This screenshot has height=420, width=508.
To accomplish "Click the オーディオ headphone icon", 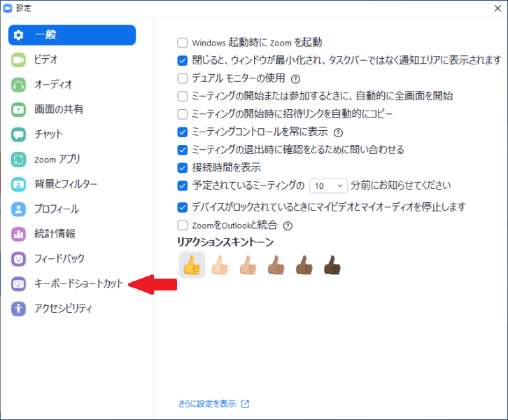I will (18, 85).
